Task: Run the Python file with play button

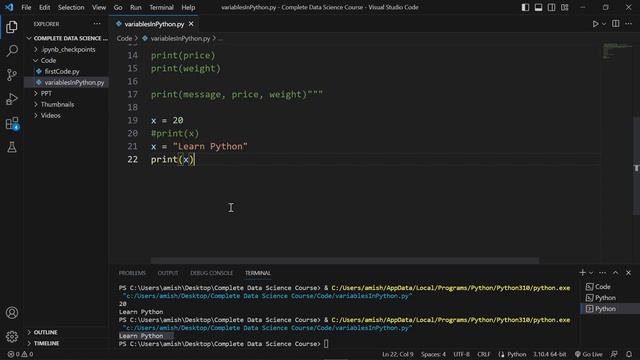Action: pyautogui.click(x=595, y=24)
